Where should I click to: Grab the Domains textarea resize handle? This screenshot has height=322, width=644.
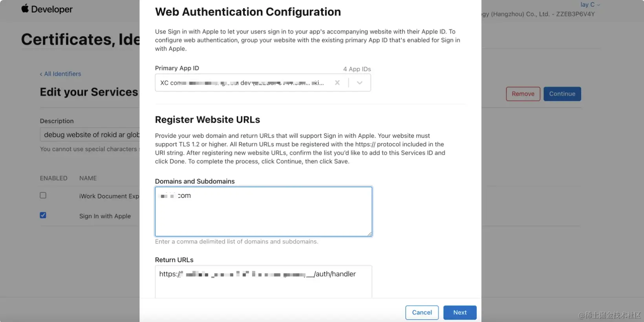pyautogui.click(x=370, y=234)
